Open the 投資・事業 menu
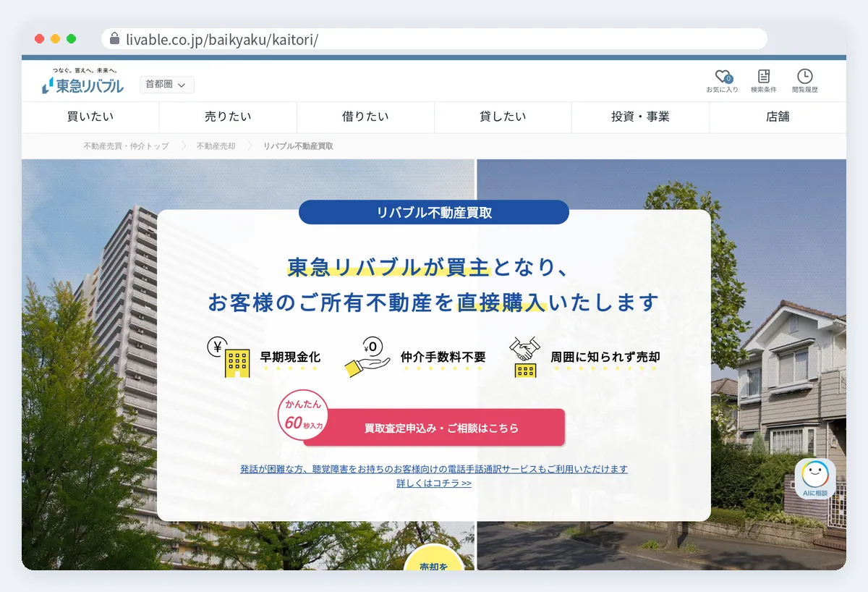868x592 pixels. [x=640, y=117]
